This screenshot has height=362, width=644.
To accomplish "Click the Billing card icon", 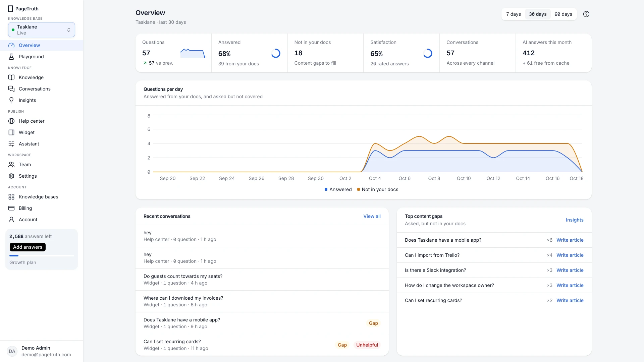I will click(11, 208).
